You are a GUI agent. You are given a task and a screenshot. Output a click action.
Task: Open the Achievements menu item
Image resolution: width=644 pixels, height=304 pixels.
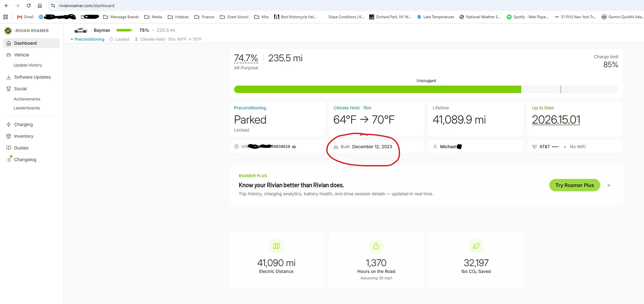tap(27, 99)
